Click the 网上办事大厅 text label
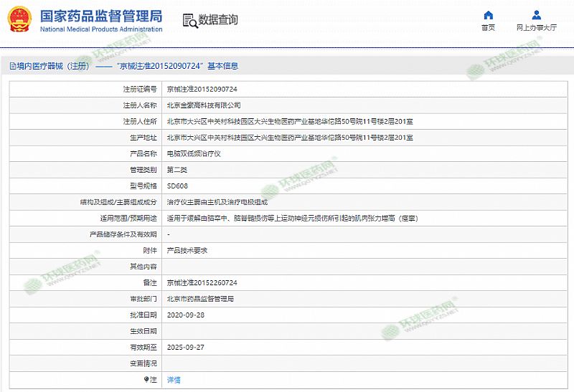This screenshot has height=392, width=574. (x=536, y=28)
